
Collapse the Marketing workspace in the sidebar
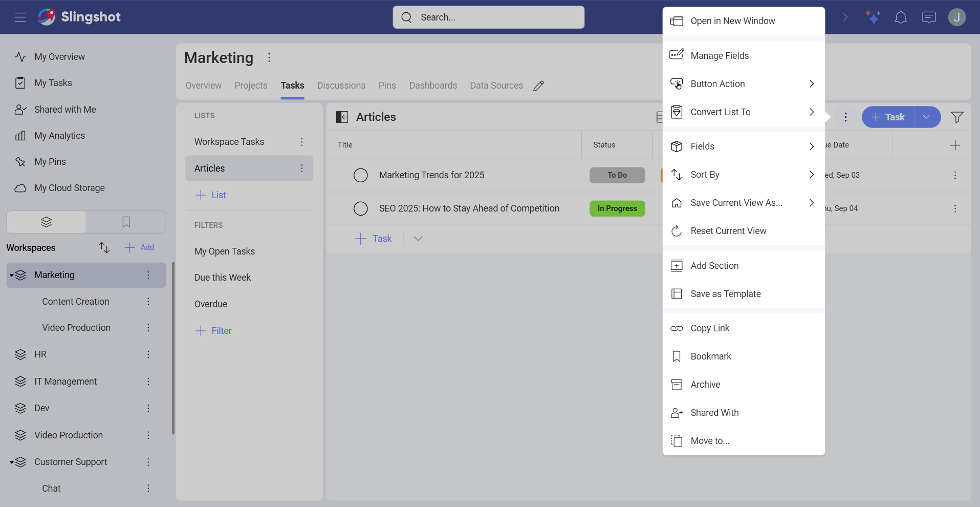(x=11, y=275)
